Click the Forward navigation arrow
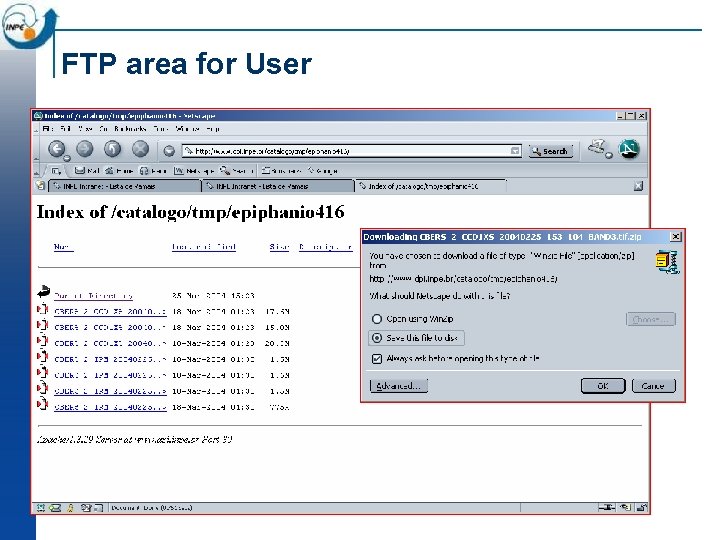This screenshot has width=720, height=540. pyautogui.click(x=84, y=149)
